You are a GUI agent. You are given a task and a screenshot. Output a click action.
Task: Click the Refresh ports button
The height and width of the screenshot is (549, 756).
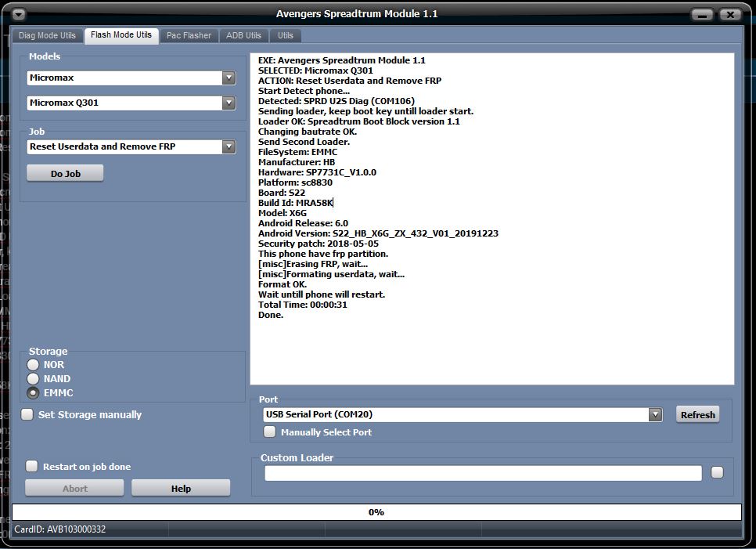click(697, 414)
